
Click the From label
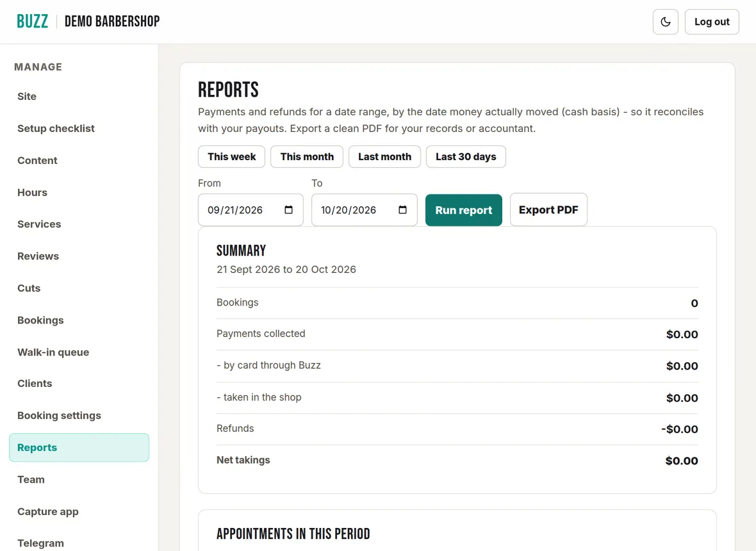pyautogui.click(x=210, y=183)
